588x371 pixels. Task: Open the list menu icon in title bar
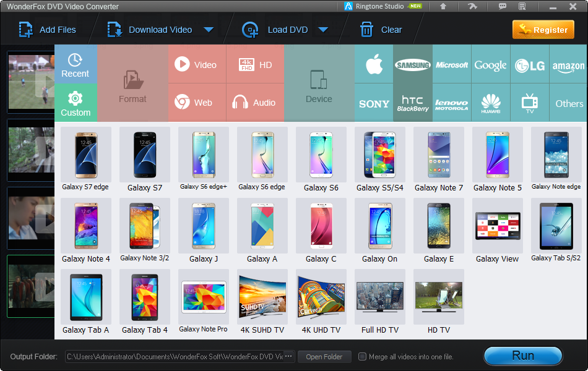522,6
